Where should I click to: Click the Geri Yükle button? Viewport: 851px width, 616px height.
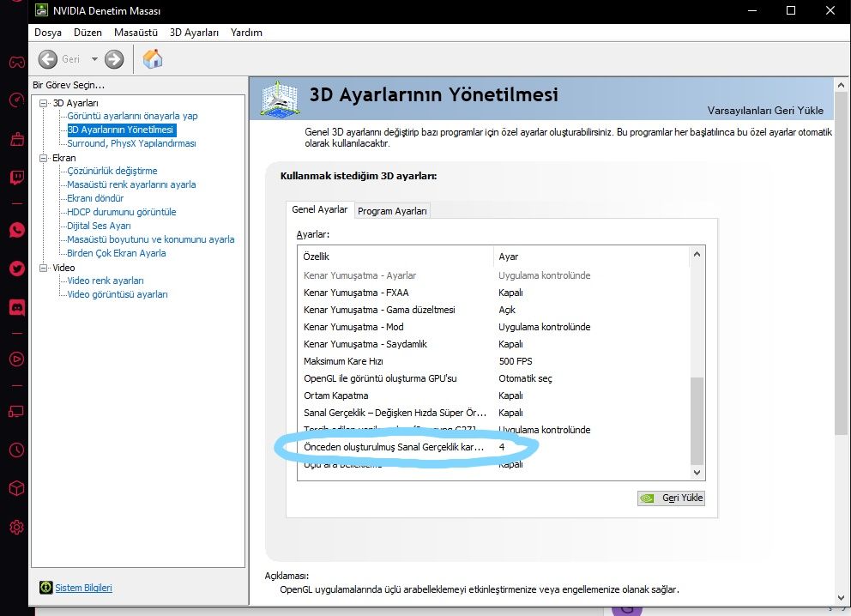pos(672,498)
